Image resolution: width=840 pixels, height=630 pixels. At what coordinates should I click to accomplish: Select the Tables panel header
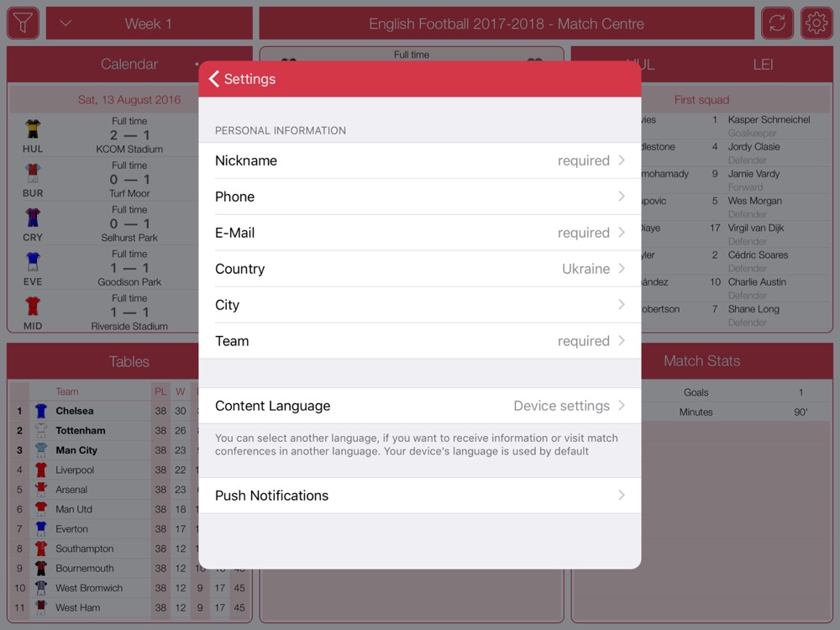129,361
